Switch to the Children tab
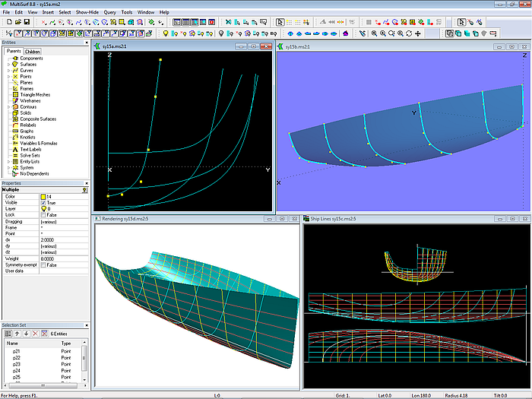 [x=33, y=52]
